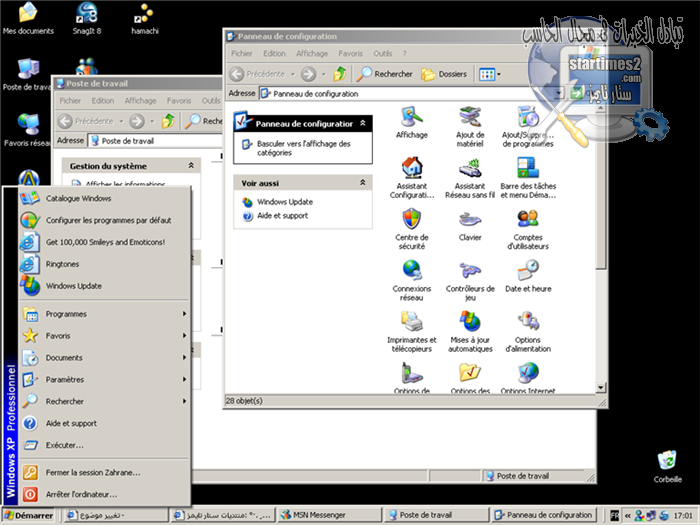Open Edition menu in Panneau de configuration
Viewport: 700px width, 525px height.
[274, 54]
